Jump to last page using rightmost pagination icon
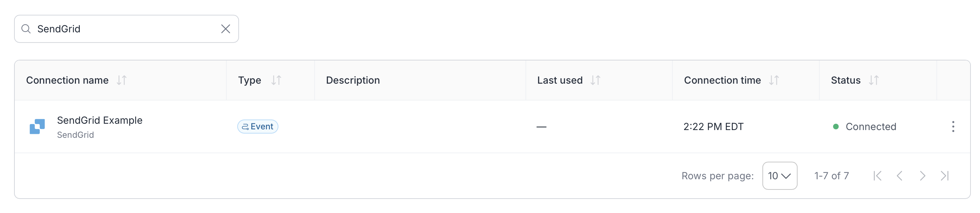 click(x=944, y=176)
